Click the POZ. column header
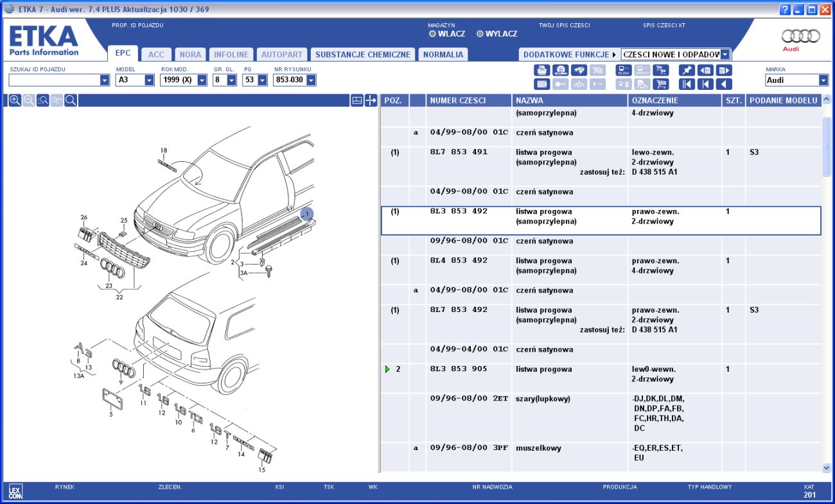This screenshot has height=504, width=835. (x=394, y=100)
